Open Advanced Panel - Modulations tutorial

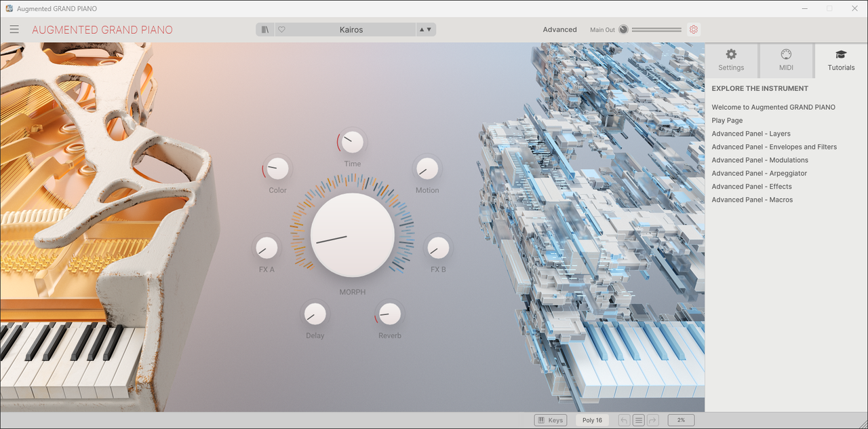click(759, 160)
